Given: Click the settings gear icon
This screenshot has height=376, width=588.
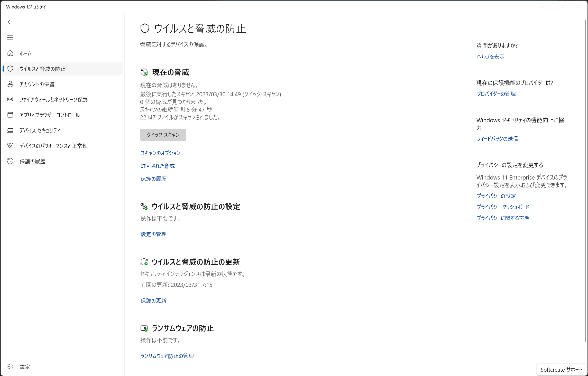Looking at the screenshot, I should (10, 366).
